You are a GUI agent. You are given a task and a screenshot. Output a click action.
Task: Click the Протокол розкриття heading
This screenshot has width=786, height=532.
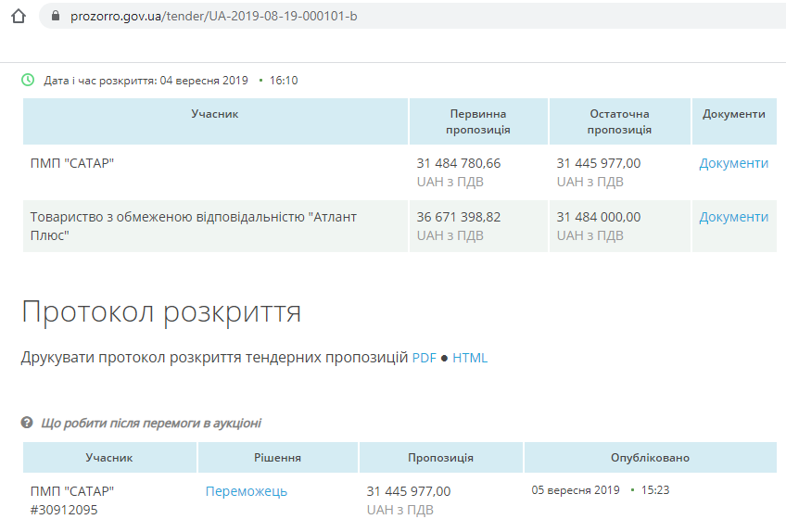point(161,312)
